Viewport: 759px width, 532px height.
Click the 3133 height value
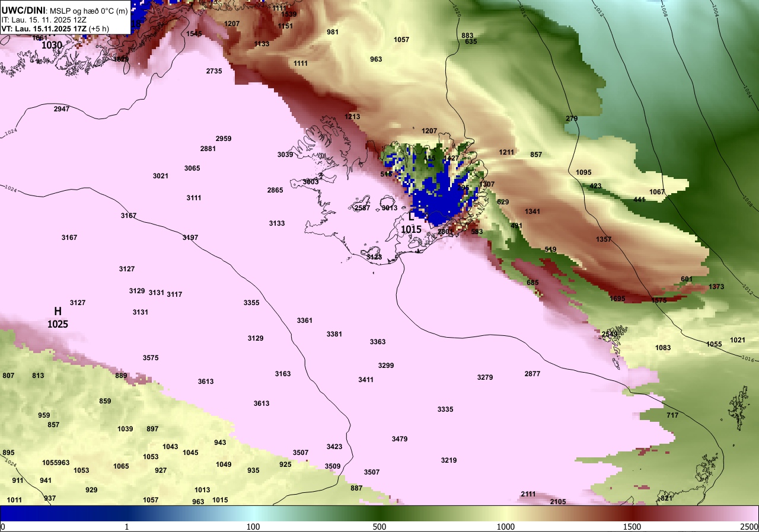coord(277,223)
